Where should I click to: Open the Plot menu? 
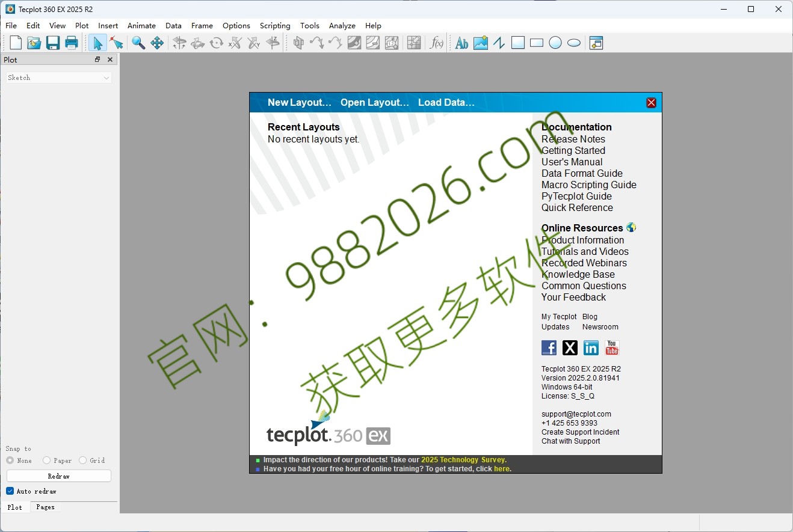pyautogui.click(x=82, y=26)
